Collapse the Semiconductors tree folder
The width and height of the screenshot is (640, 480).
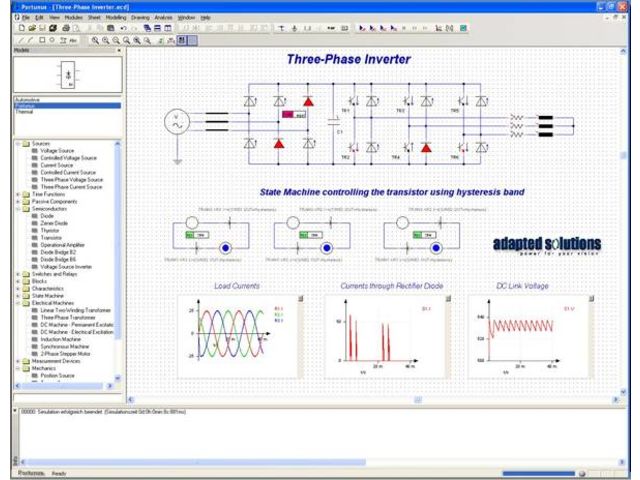click(x=18, y=208)
